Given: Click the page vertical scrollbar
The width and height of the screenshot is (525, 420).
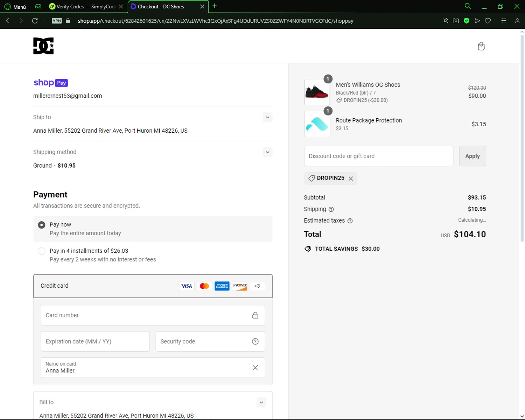Looking at the screenshot, I should coord(522,138).
